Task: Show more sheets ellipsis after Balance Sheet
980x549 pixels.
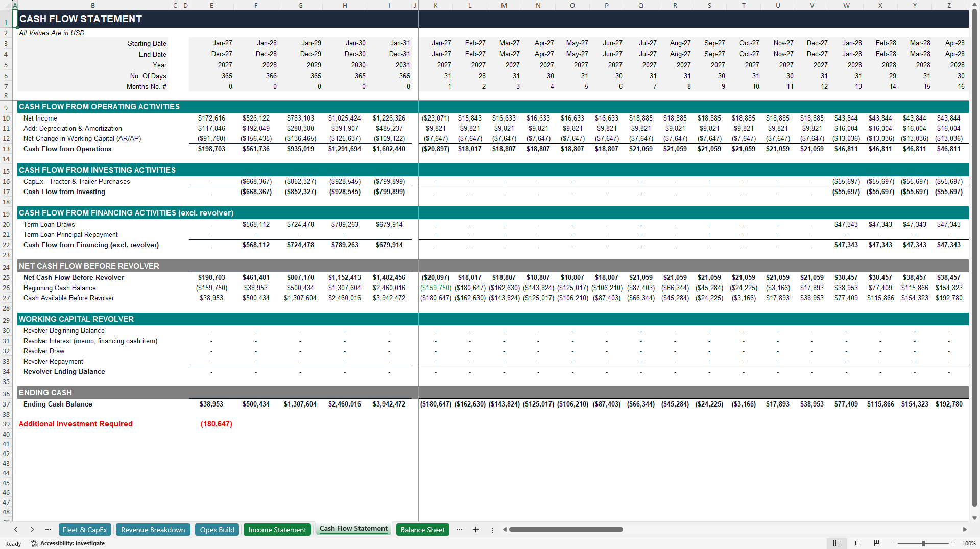Action: pos(459,530)
